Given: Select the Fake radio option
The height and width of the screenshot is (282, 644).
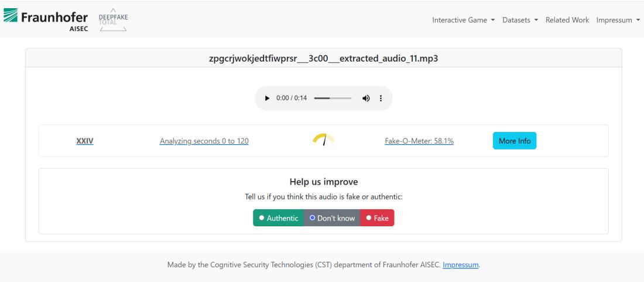Looking at the screenshot, I should click(x=377, y=218).
